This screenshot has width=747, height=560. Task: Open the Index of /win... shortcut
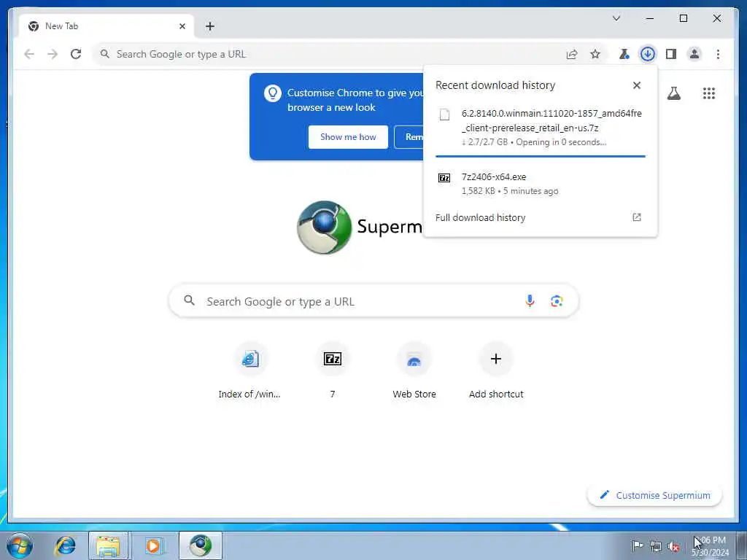250,370
